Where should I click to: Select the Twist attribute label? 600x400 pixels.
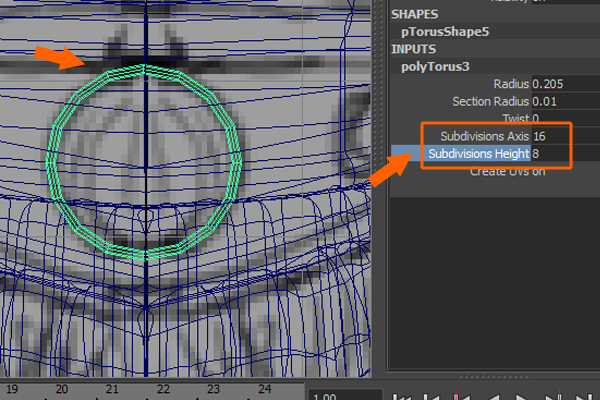pyautogui.click(x=515, y=118)
